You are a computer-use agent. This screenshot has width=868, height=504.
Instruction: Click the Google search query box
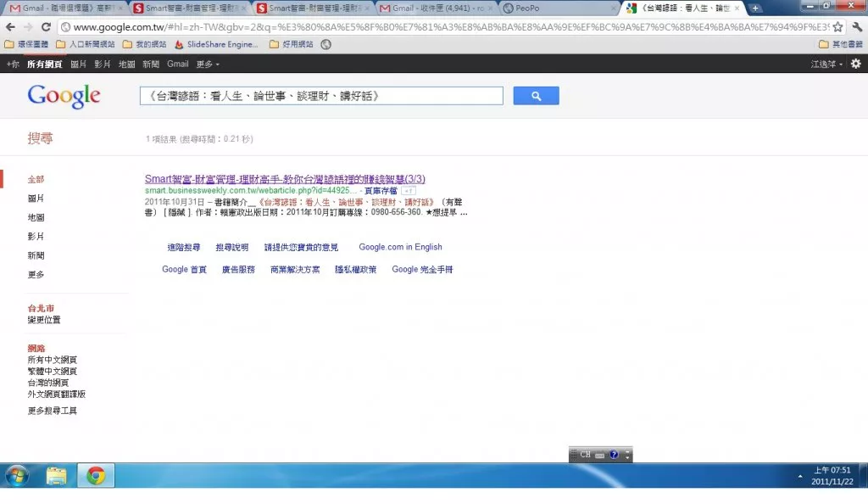pyautogui.click(x=321, y=96)
